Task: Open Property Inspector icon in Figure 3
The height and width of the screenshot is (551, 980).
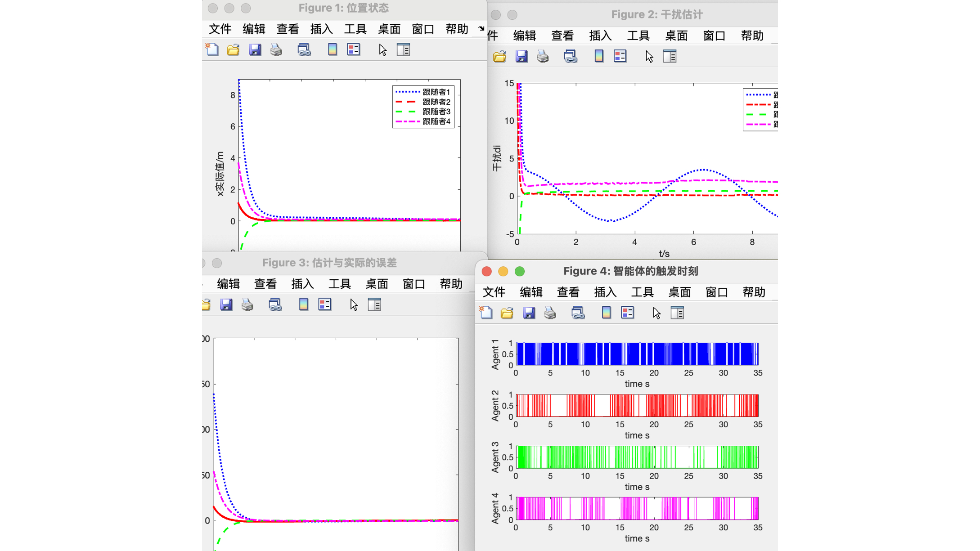Action: 375,305
